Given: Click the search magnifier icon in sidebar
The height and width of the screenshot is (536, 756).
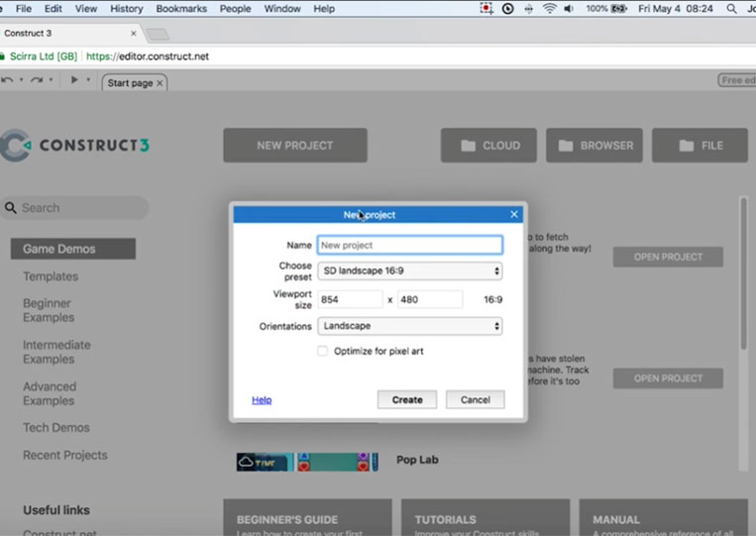Looking at the screenshot, I should pyautogui.click(x=11, y=208).
